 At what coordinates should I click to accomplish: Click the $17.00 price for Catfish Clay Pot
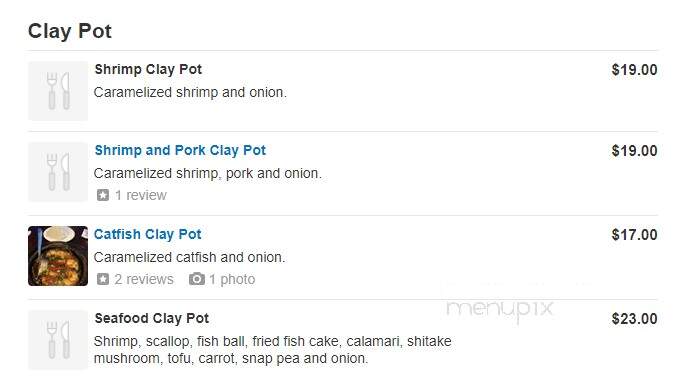click(x=634, y=235)
